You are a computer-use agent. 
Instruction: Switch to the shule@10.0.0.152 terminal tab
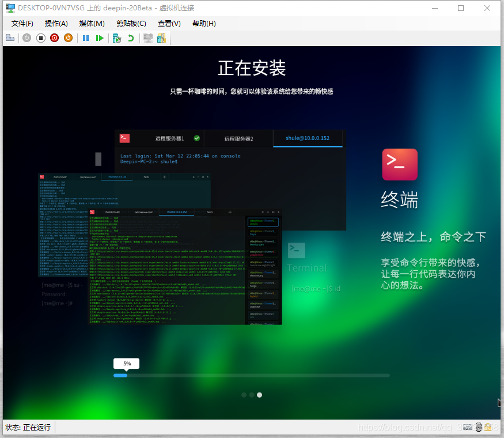(308, 138)
